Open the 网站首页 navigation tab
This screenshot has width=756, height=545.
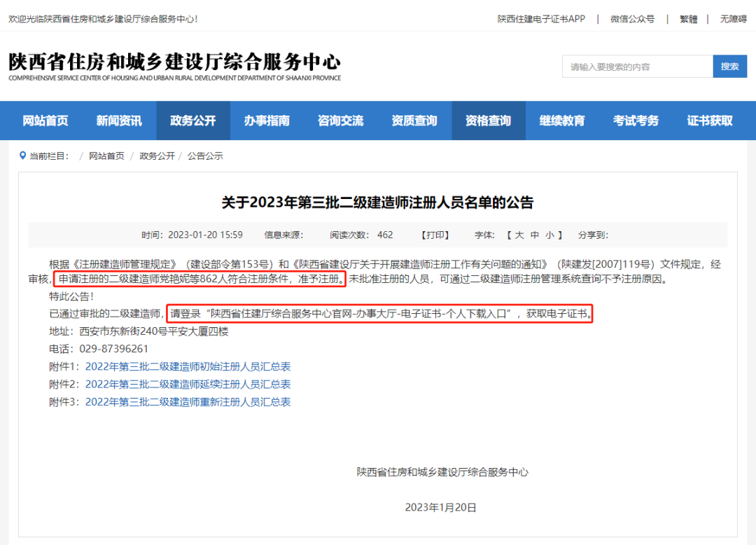[x=45, y=120]
